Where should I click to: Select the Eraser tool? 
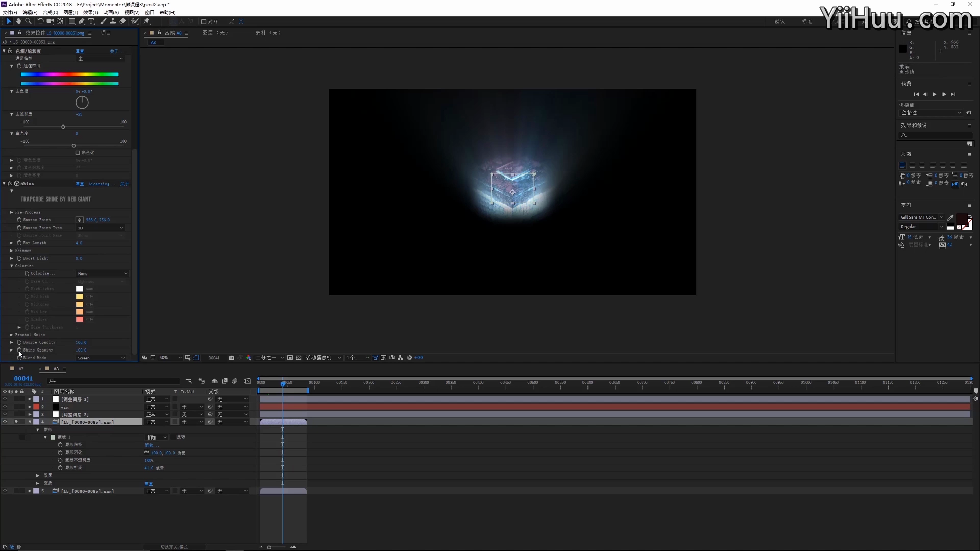pos(122,21)
